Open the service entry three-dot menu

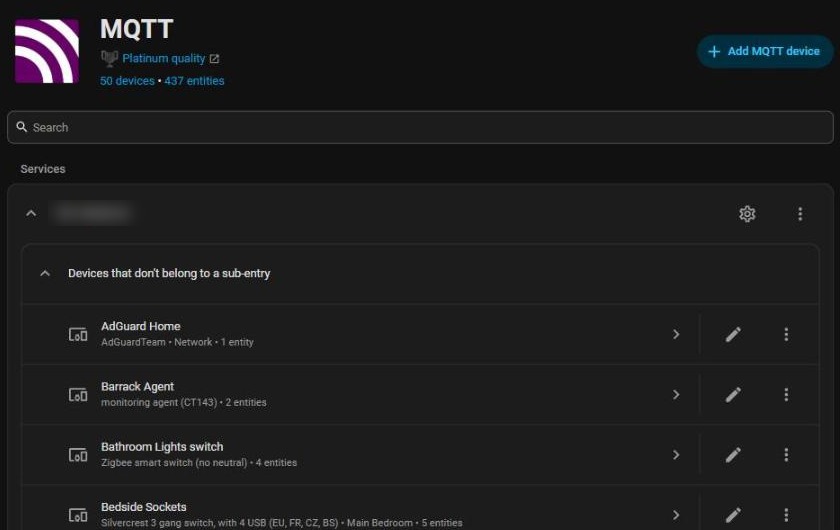coord(800,214)
